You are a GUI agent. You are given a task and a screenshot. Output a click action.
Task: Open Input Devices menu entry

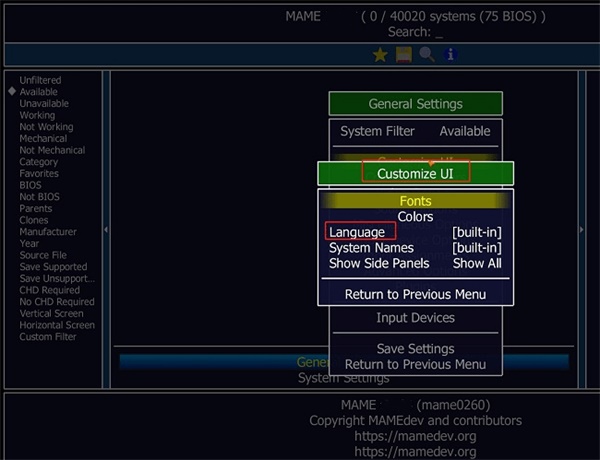415,318
